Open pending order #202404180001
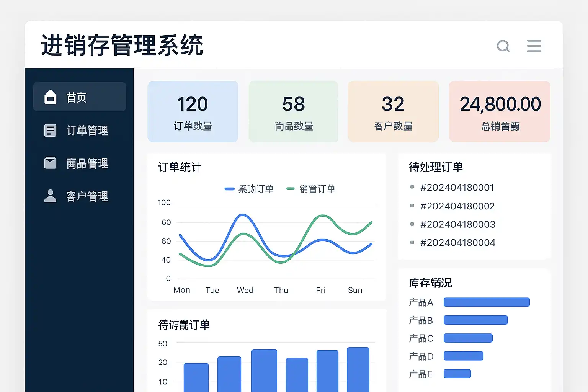 pyautogui.click(x=457, y=188)
